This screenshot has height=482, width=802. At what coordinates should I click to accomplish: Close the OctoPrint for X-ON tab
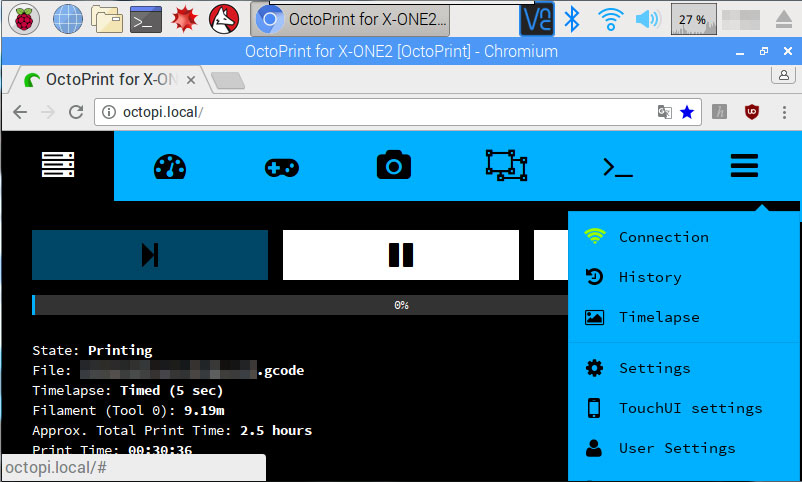191,80
